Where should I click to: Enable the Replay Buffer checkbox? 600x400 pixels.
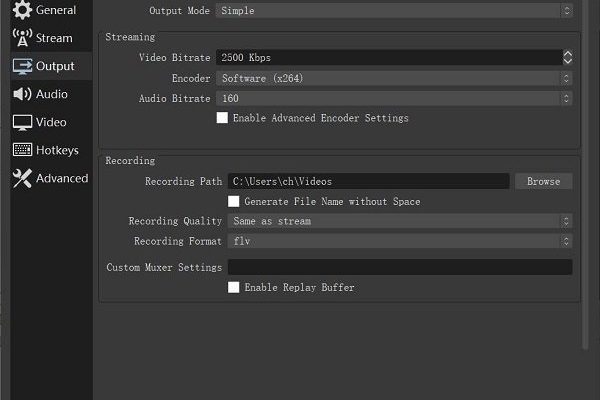pos(234,287)
